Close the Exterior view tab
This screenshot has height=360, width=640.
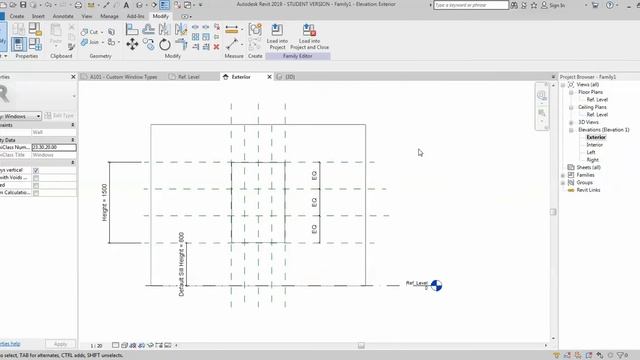click(269, 77)
